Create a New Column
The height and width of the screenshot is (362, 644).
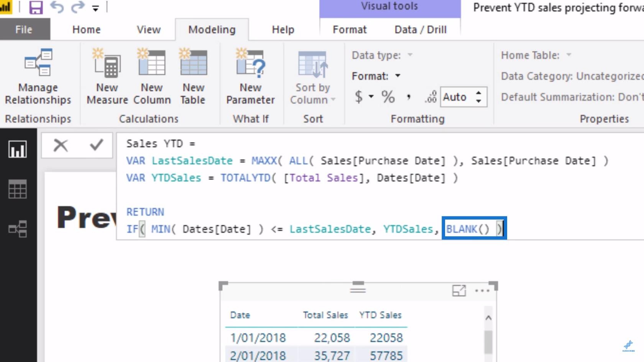click(x=152, y=77)
